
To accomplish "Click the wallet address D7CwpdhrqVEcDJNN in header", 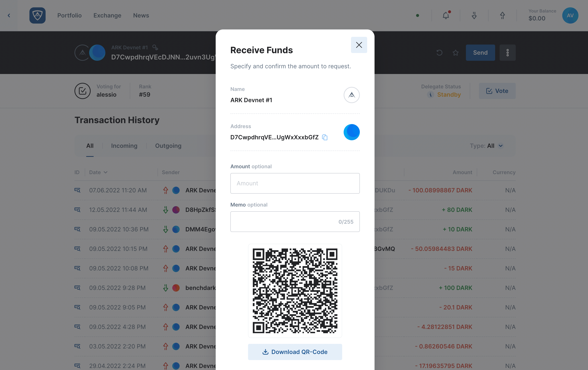I will coord(163,57).
